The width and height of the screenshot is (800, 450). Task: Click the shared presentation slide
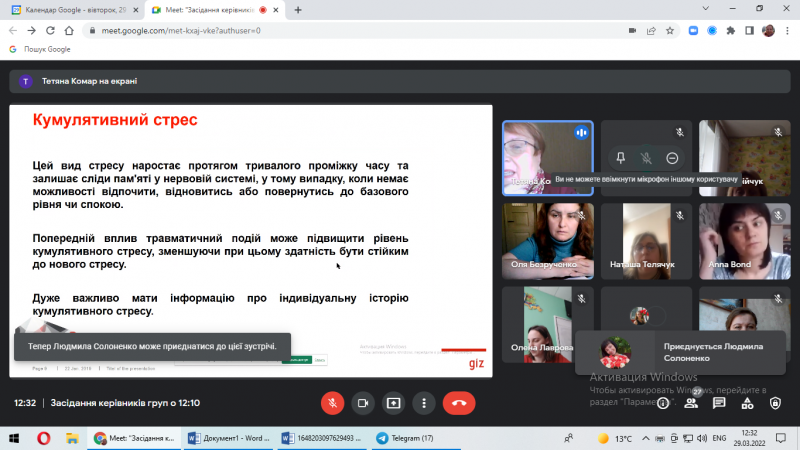[251, 241]
